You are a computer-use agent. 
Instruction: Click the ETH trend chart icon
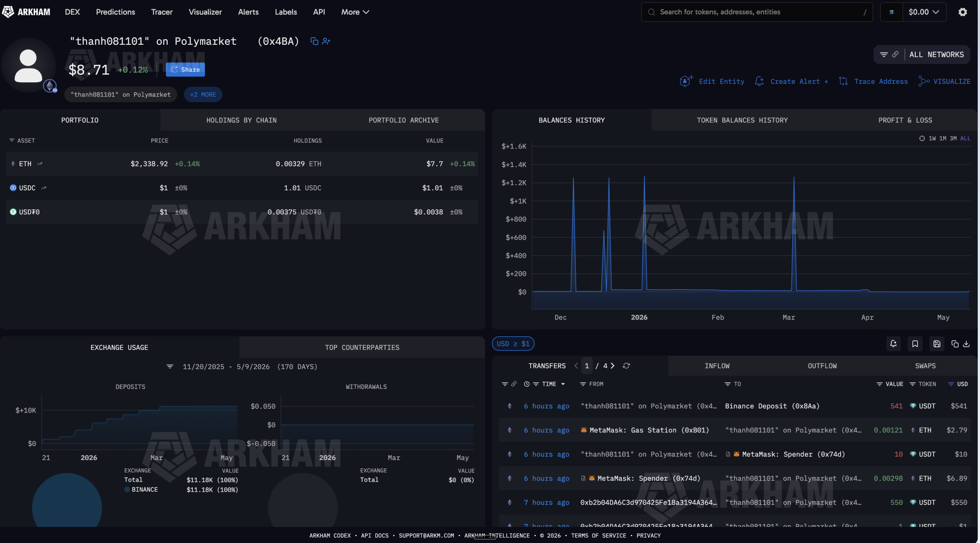coord(40,164)
